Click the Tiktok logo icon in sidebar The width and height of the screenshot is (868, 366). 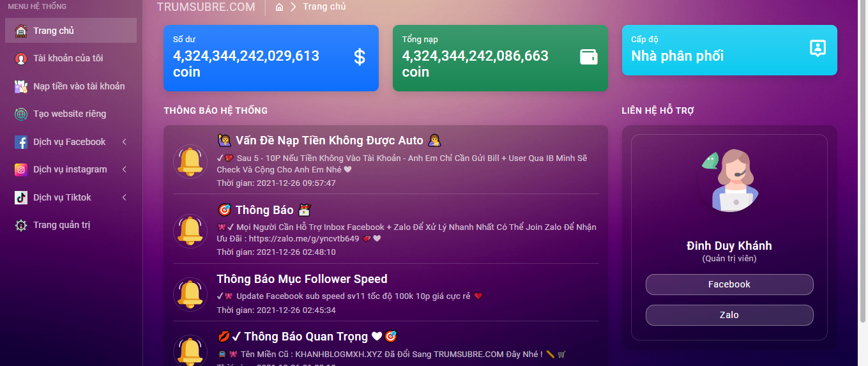[x=21, y=197]
